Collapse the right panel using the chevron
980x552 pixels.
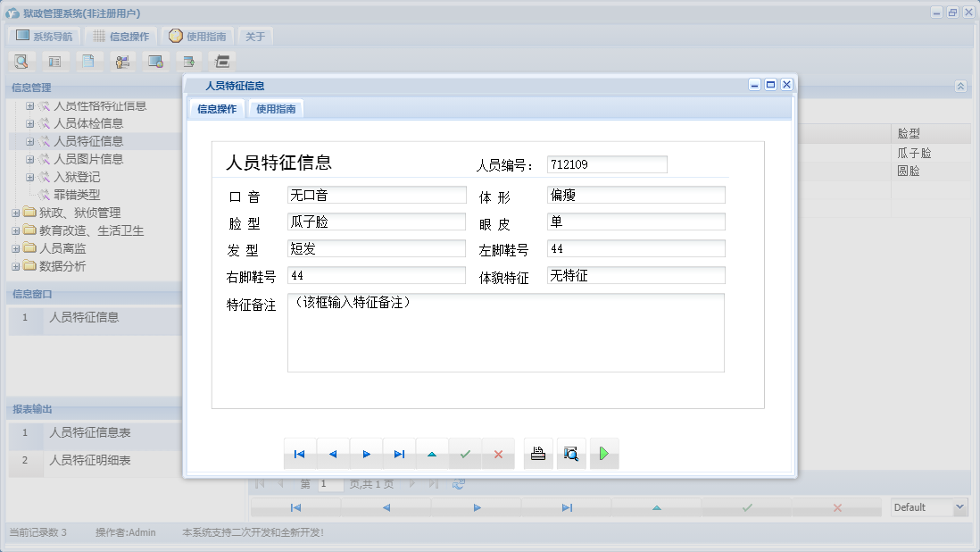tap(960, 86)
